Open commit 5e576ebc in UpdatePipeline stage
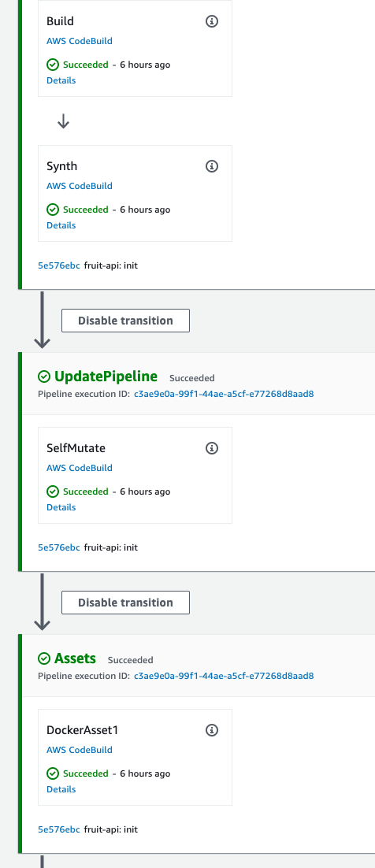 pyautogui.click(x=59, y=547)
